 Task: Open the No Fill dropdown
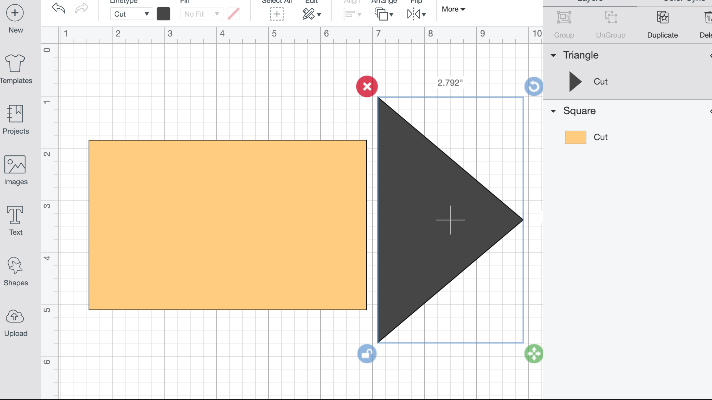pyautogui.click(x=201, y=14)
